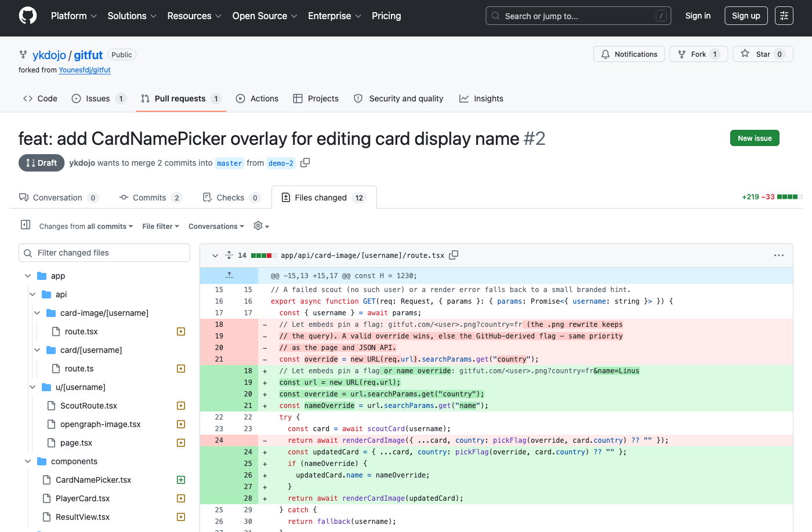Open route.tsx file options ellipsis menu

pyautogui.click(x=779, y=255)
